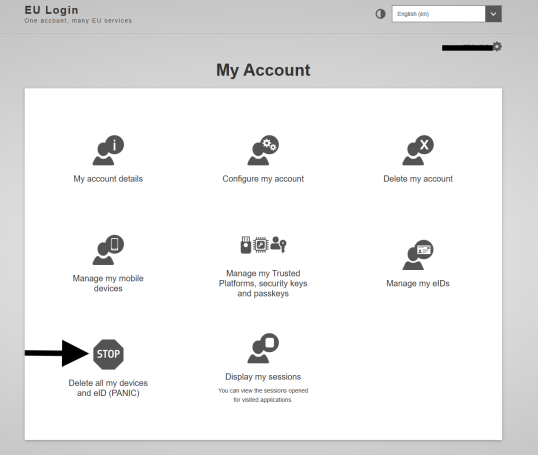Screen dimensions: 538x455
Task: Follow Delete all my devices and eID link
Action: point(108,388)
